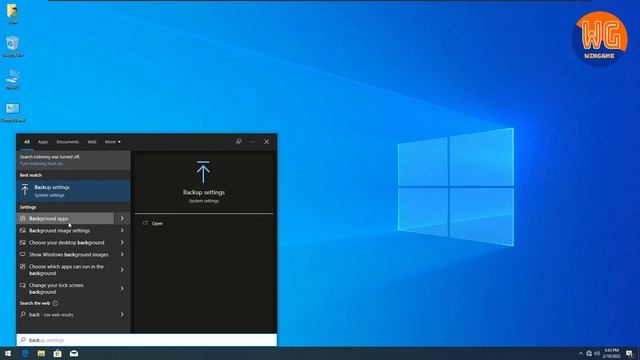640x360 pixels.
Task: Open the Mail app from taskbar
Action: click(x=74, y=353)
